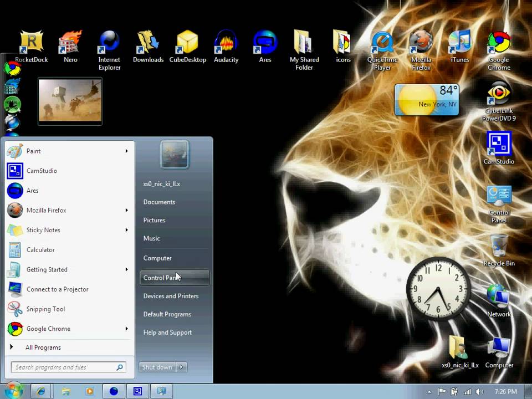Open Mozilla Firefox desktop shortcut
The height and width of the screenshot is (399, 532).
(421, 50)
